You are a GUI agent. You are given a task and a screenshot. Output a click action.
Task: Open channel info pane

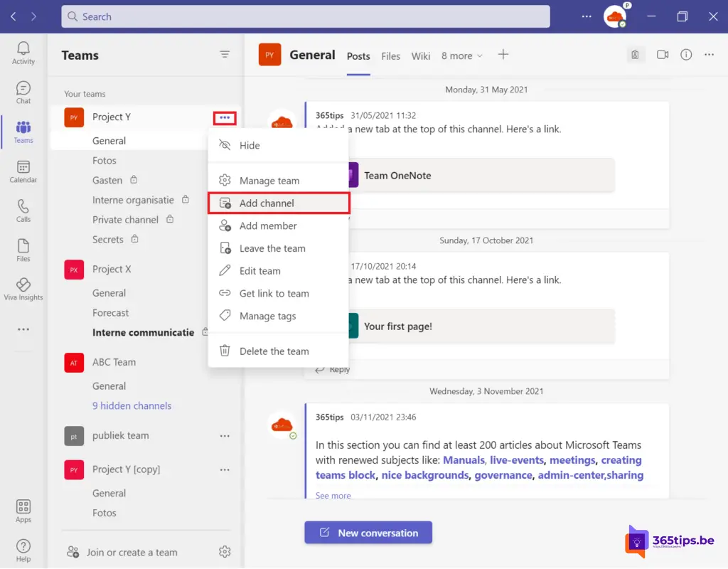(686, 55)
